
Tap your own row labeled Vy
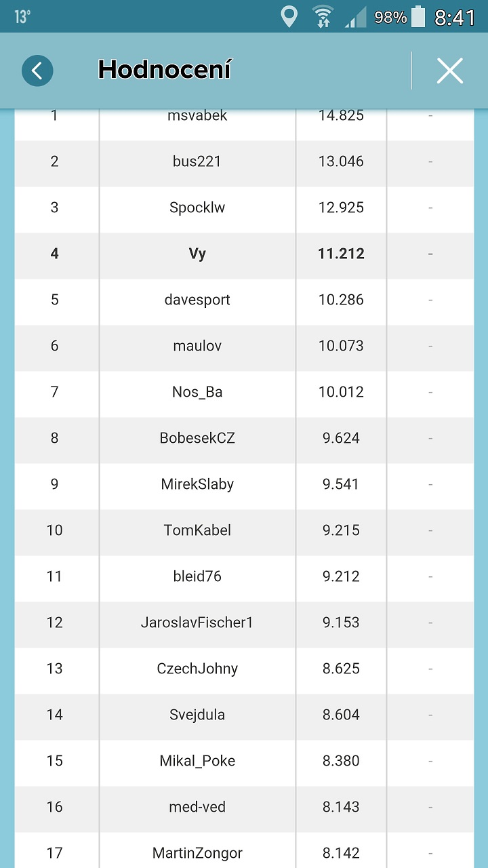click(197, 254)
